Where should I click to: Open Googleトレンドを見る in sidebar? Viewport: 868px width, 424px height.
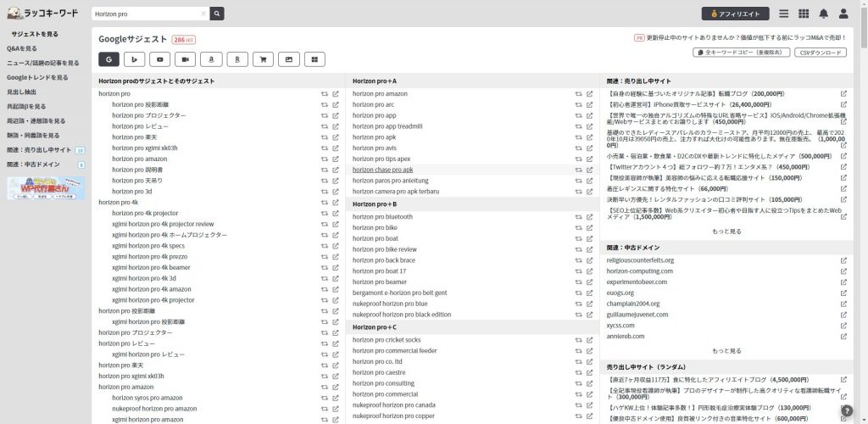click(37, 77)
